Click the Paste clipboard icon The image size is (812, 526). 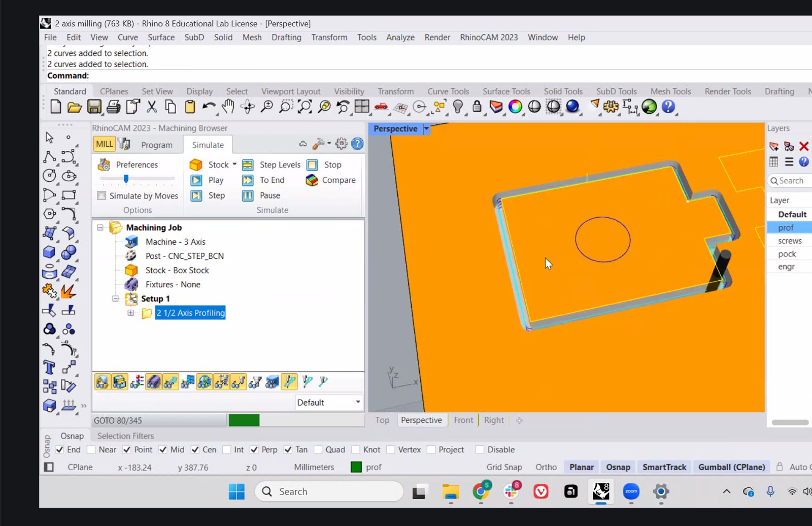point(190,107)
